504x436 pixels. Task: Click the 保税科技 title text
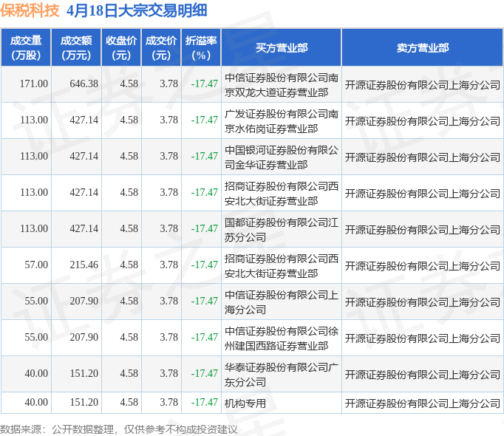30,10
